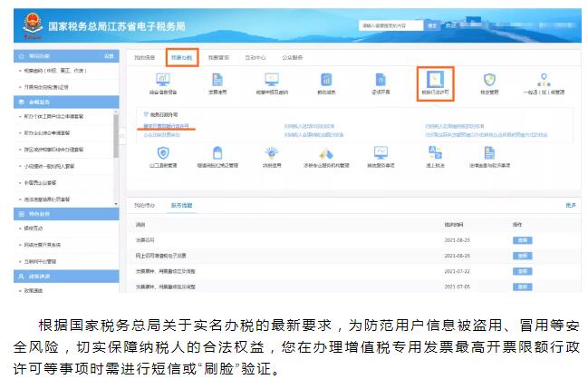The height and width of the screenshot is (389, 588).
Task: Click the national tax emblem logo
Action: (33, 24)
